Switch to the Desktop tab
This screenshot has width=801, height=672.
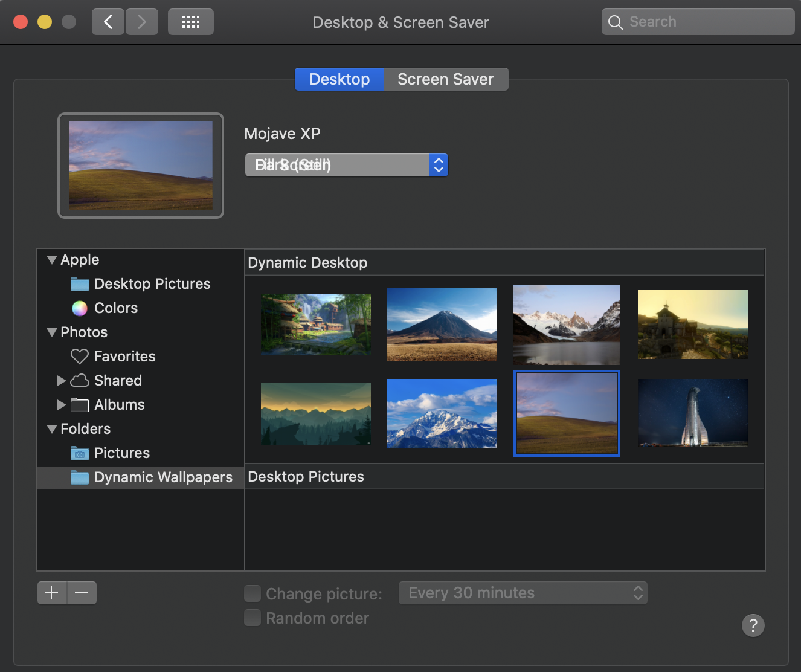tap(339, 79)
